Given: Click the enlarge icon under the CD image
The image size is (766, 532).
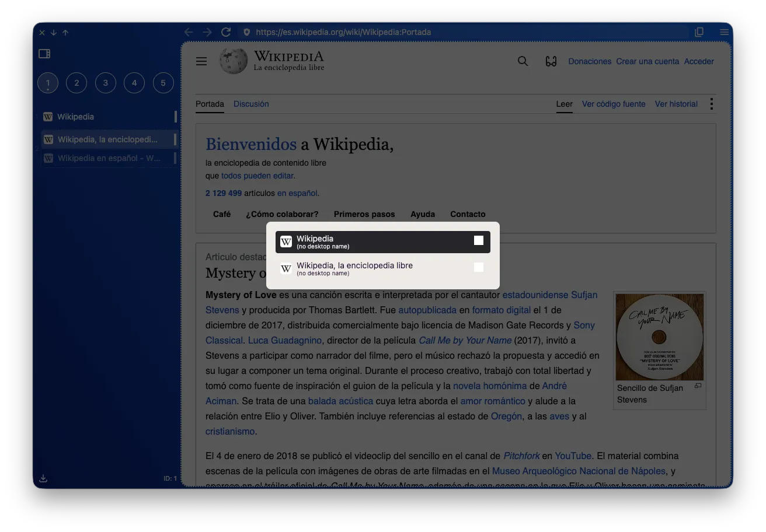Looking at the screenshot, I should [698, 386].
